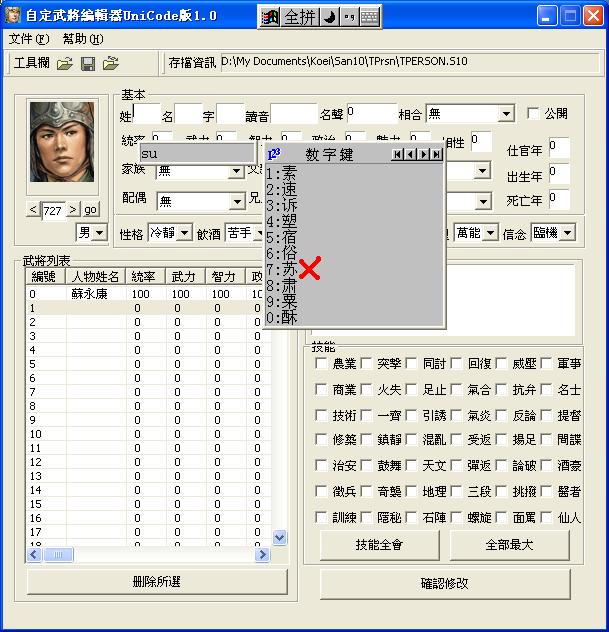Select candidate 7: 苏 in the IME list
The height and width of the screenshot is (632, 609).
(x=282, y=269)
